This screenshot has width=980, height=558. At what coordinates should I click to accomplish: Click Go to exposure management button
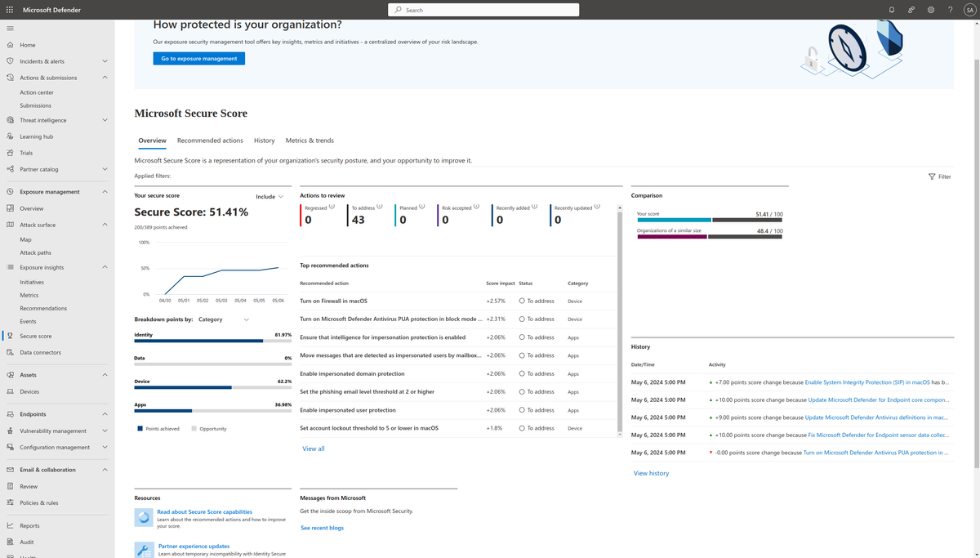pyautogui.click(x=198, y=58)
